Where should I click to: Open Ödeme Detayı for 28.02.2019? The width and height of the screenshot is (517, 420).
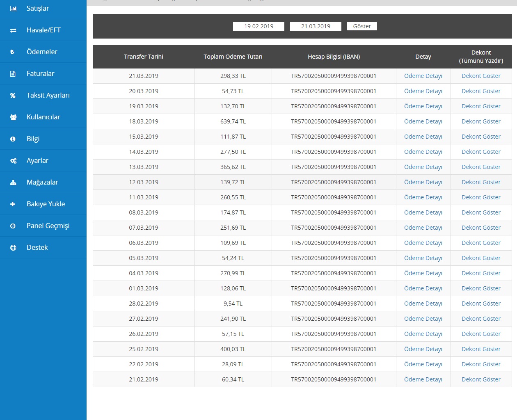point(423,304)
